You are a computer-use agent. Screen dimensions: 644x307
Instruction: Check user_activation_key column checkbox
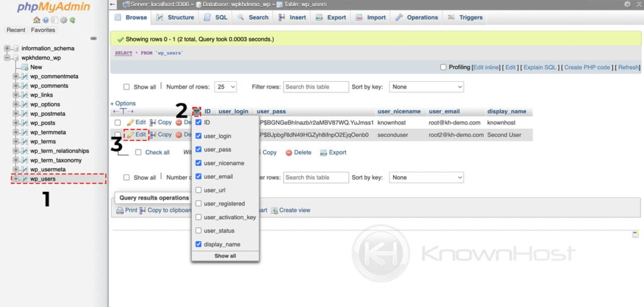[x=198, y=218]
